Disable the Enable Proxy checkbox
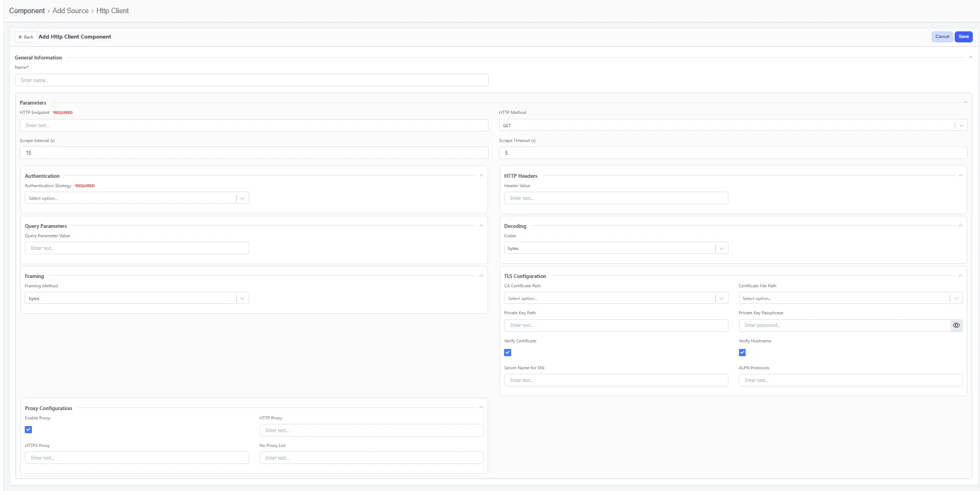 click(29, 429)
